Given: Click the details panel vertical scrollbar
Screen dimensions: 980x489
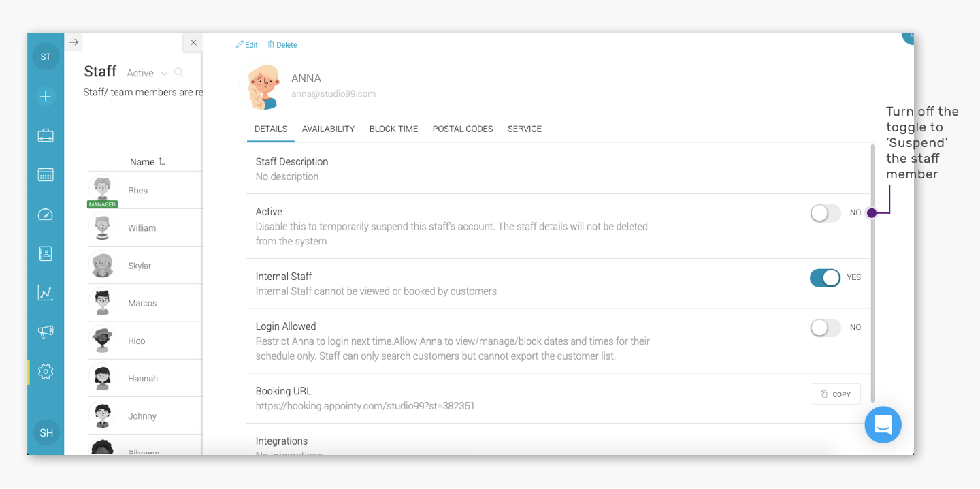Looking at the screenshot, I should [873, 272].
